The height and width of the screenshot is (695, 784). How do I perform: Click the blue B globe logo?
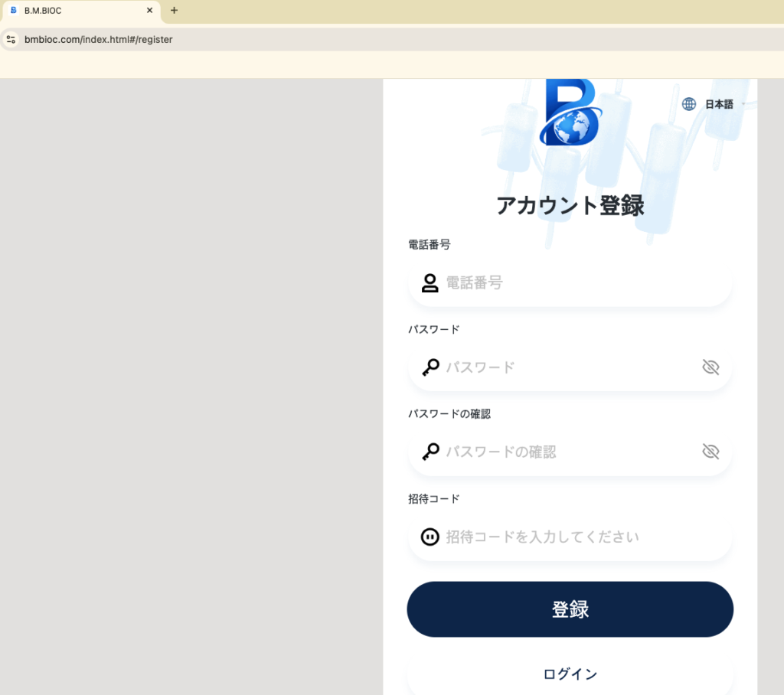coord(570,112)
